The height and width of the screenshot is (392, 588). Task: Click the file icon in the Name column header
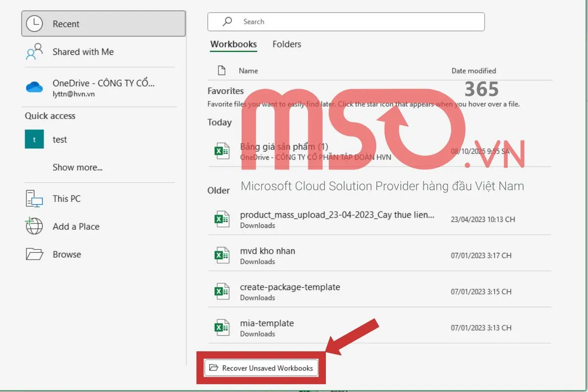pyautogui.click(x=221, y=71)
